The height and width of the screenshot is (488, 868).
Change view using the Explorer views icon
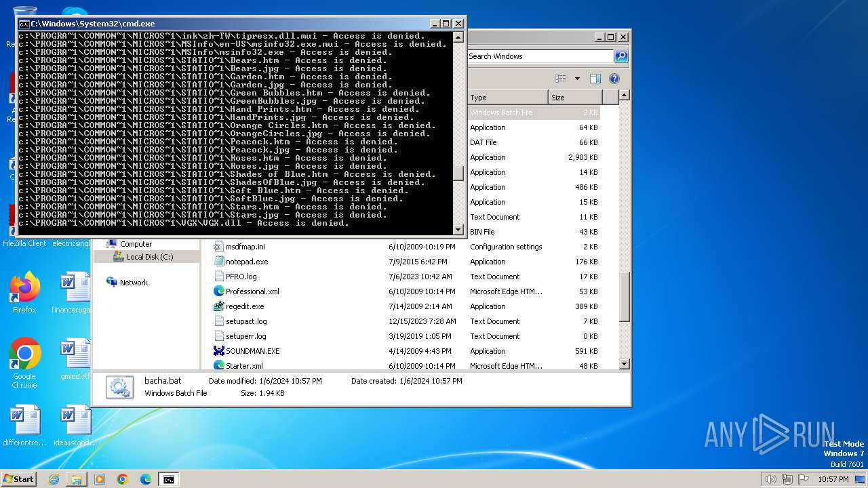[x=560, y=79]
